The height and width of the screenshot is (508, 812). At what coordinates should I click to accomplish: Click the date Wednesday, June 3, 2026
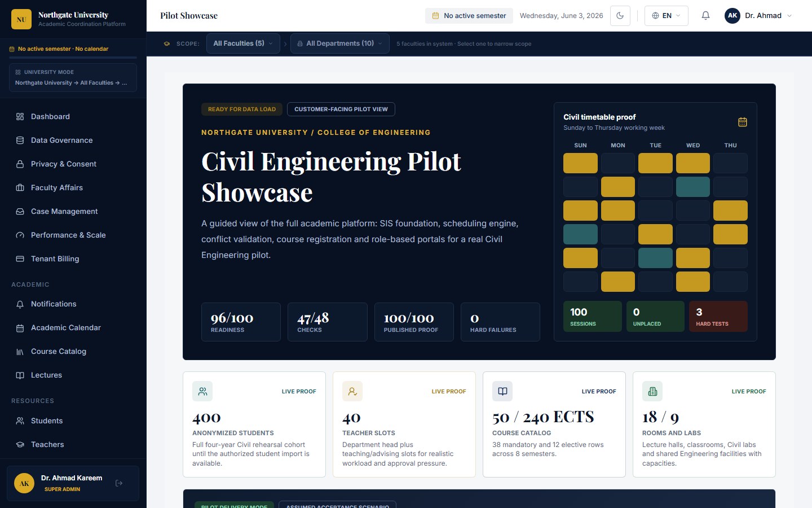click(x=561, y=16)
